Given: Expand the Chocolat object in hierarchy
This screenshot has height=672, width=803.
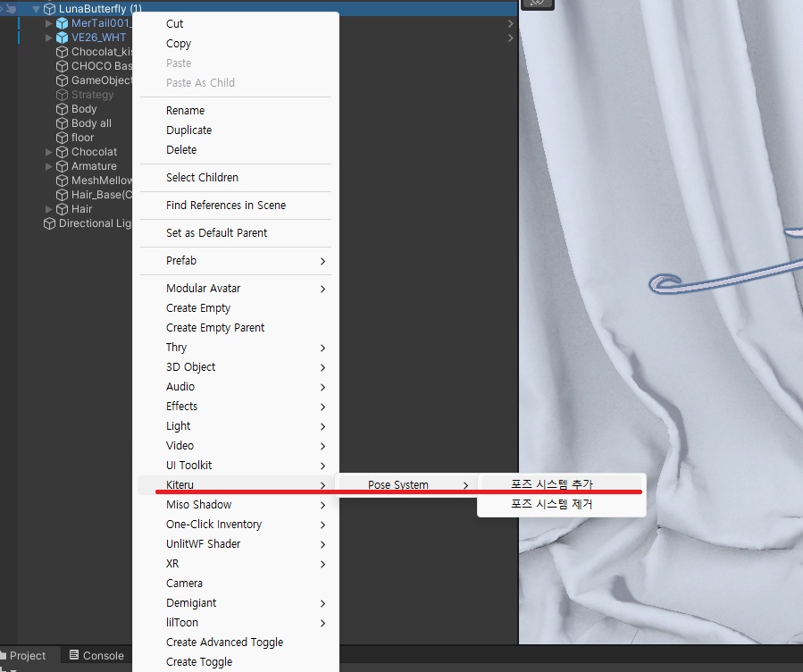Looking at the screenshot, I should tap(48, 152).
